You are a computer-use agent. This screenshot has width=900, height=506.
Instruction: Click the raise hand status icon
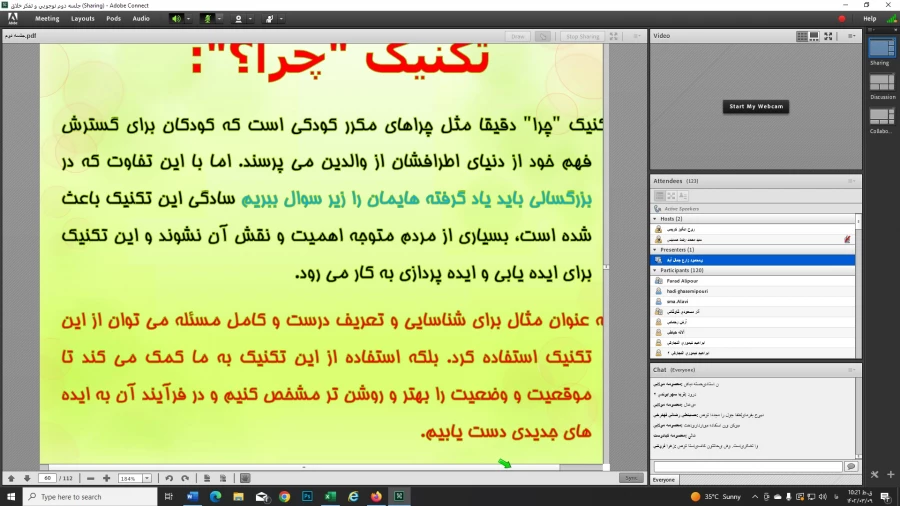click(269, 18)
